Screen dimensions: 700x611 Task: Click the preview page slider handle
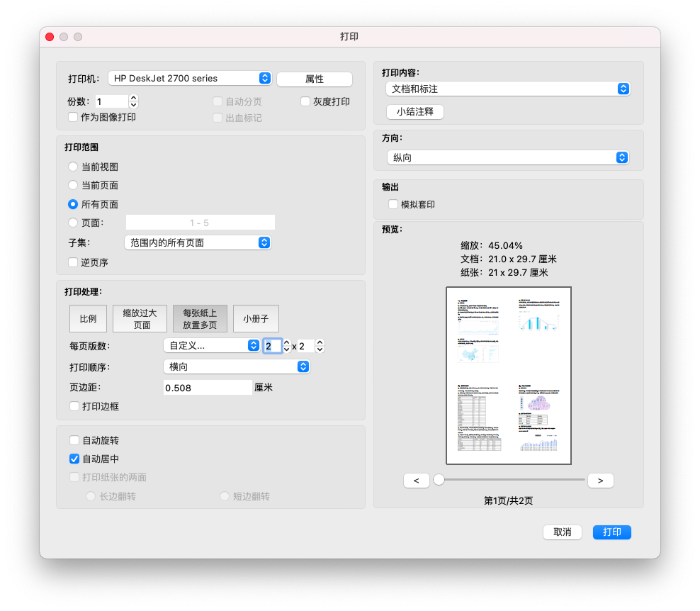tap(439, 480)
